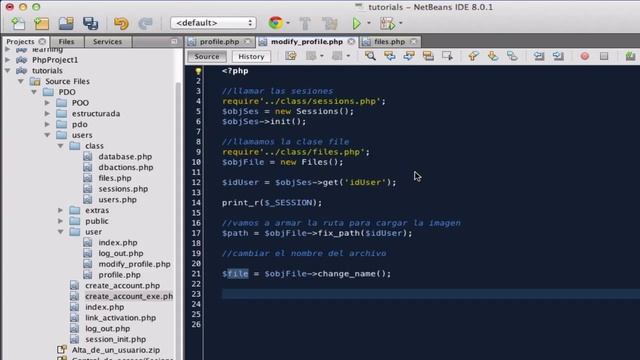Click the Open Project toolbar icon
Viewport: 640px width, 360px height.
pos(66,23)
